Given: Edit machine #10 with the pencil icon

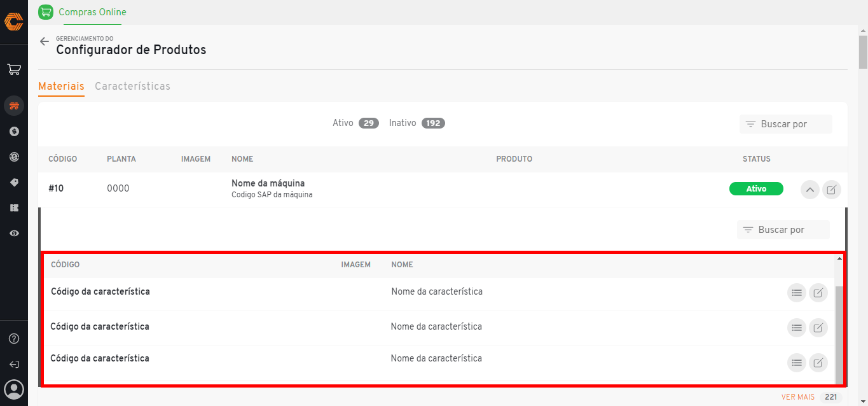Looking at the screenshot, I should [832, 190].
